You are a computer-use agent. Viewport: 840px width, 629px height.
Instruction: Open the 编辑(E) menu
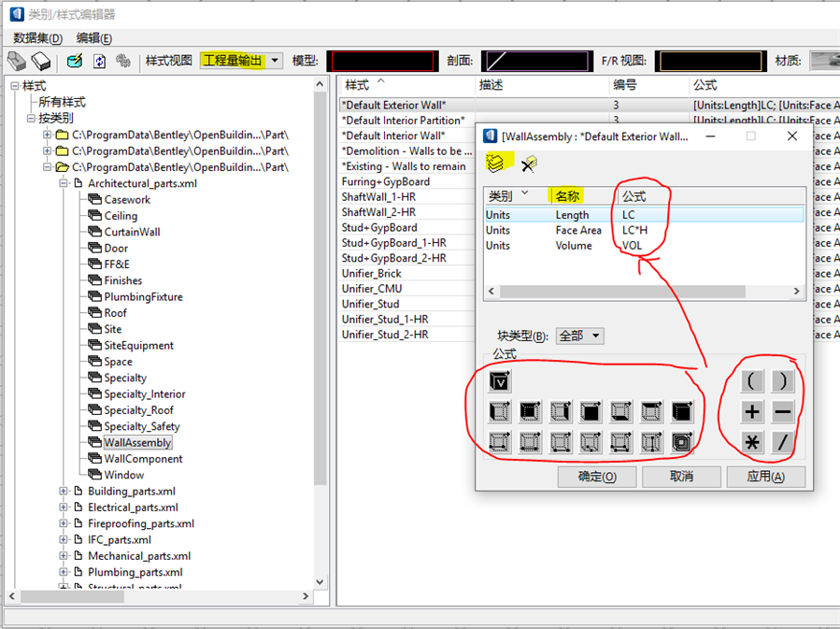click(x=93, y=38)
